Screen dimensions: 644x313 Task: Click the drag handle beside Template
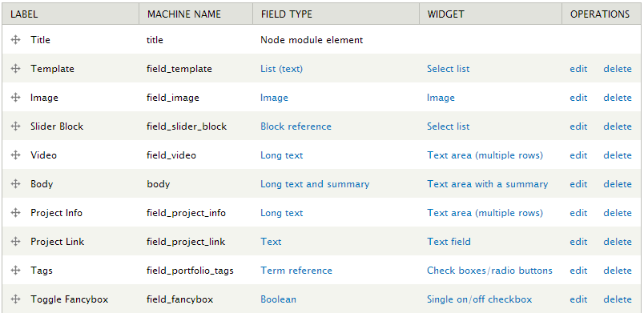coord(15,69)
